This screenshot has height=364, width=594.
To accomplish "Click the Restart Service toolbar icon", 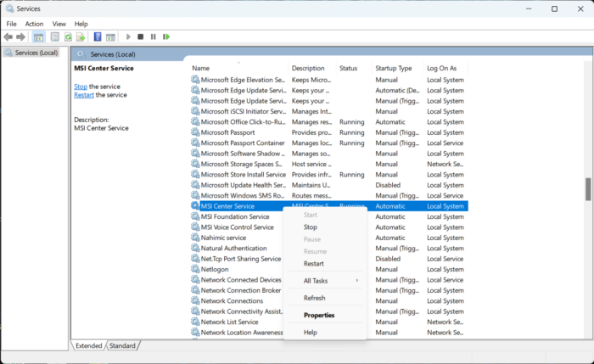I will click(166, 36).
